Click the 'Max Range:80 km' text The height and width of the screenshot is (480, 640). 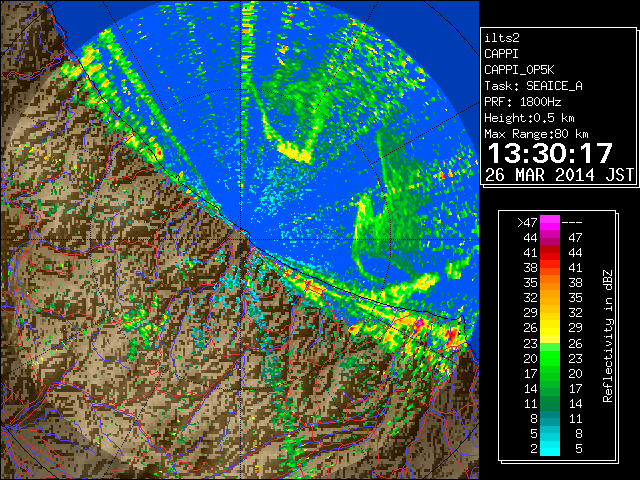tap(536, 134)
